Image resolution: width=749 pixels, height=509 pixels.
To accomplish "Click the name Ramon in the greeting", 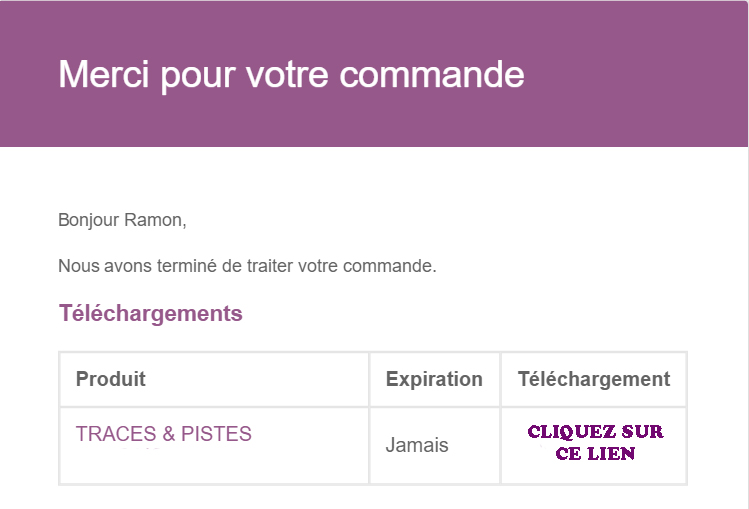I will 153,220.
